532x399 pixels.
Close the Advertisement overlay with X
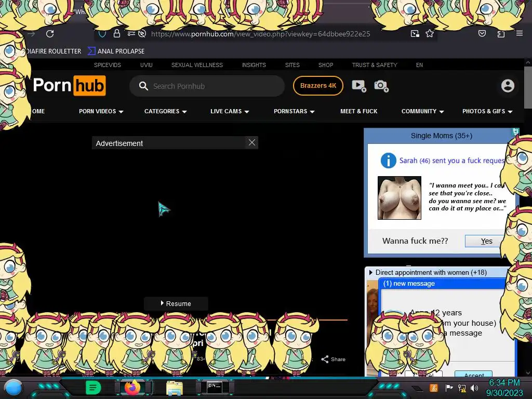click(x=252, y=142)
